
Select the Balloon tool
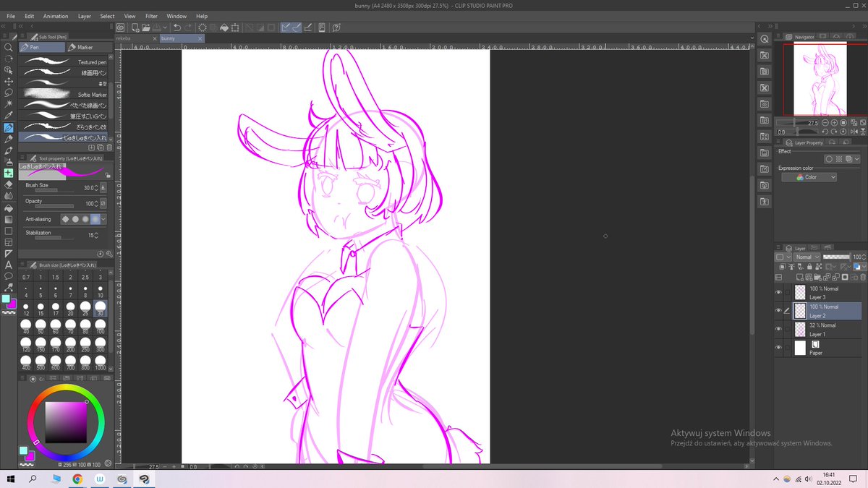(9, 276)
